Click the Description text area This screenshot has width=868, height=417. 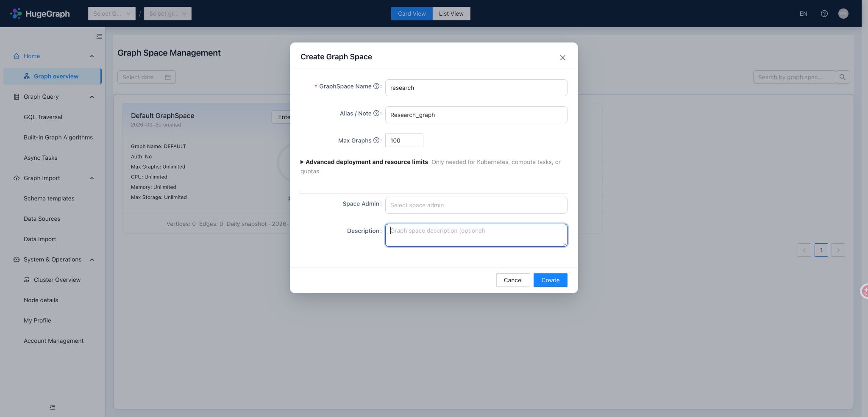point(476,235)
